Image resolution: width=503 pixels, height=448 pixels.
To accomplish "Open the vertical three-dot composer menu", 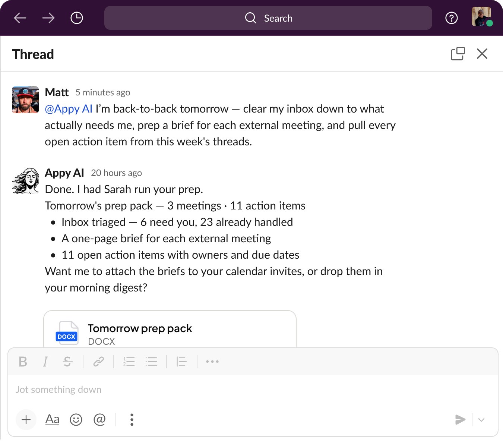I will point(132,420).
